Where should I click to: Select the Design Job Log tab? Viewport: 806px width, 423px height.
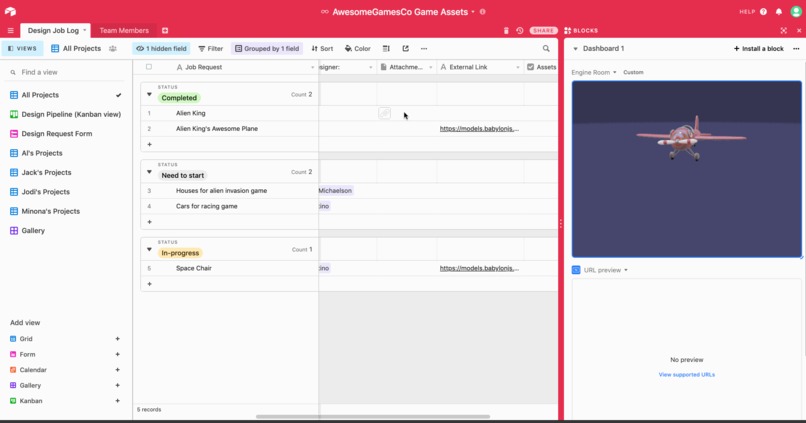(x=53, y=30)
